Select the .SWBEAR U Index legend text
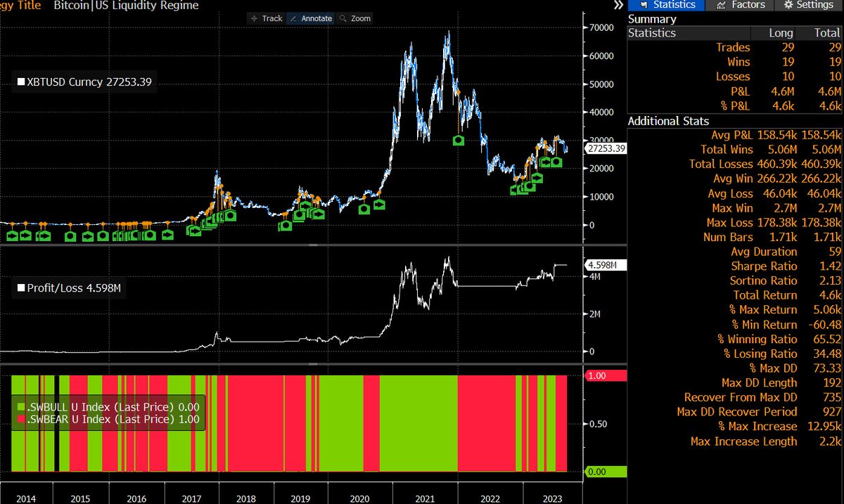 (x=112, y=420)
